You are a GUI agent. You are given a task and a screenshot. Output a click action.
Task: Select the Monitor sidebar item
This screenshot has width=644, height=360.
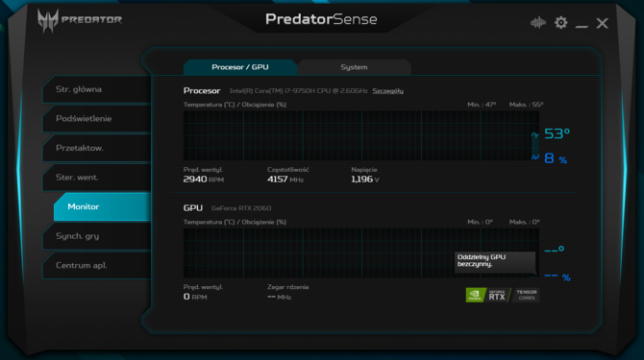[x=102, y=206]
